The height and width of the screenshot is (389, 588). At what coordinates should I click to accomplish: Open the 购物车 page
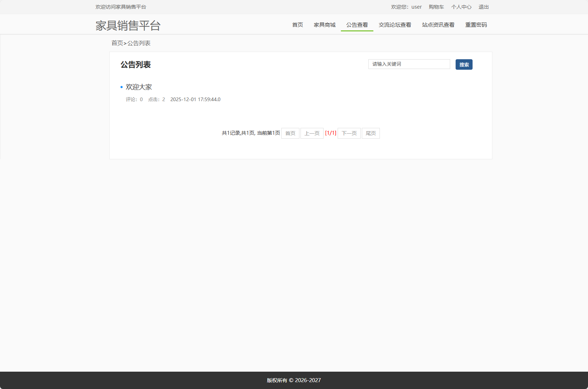coord(436,7)
